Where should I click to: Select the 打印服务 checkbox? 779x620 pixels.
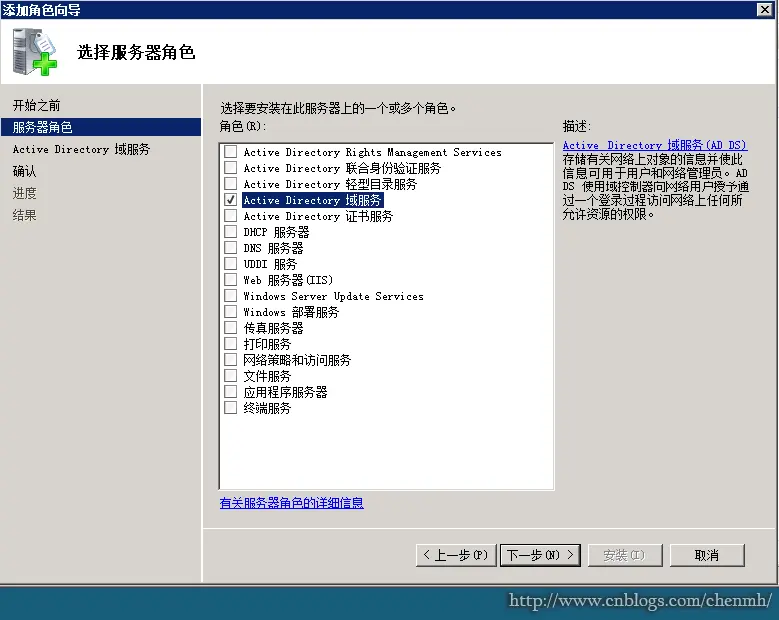pos(231,344)
